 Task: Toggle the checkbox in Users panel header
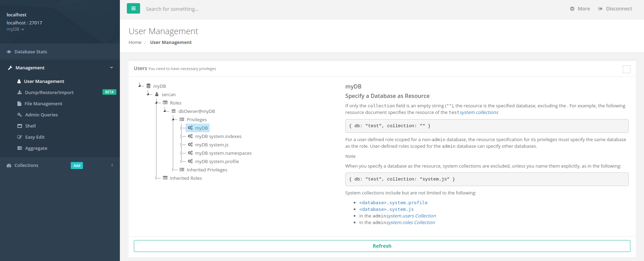point(626,69)
